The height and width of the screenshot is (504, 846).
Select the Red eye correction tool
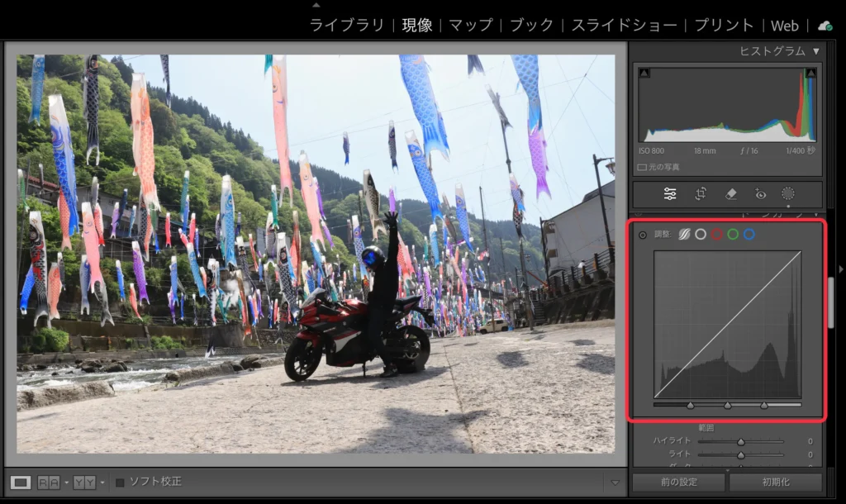(x=760, y=194)
